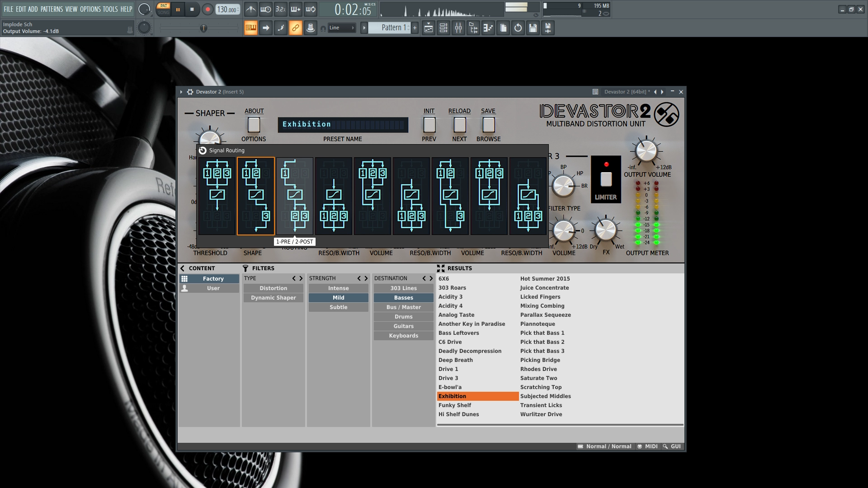The image size is (868, 488).
Task: Stop playback with the stop button
Action: pyautogui.click(x=192, y=9)
